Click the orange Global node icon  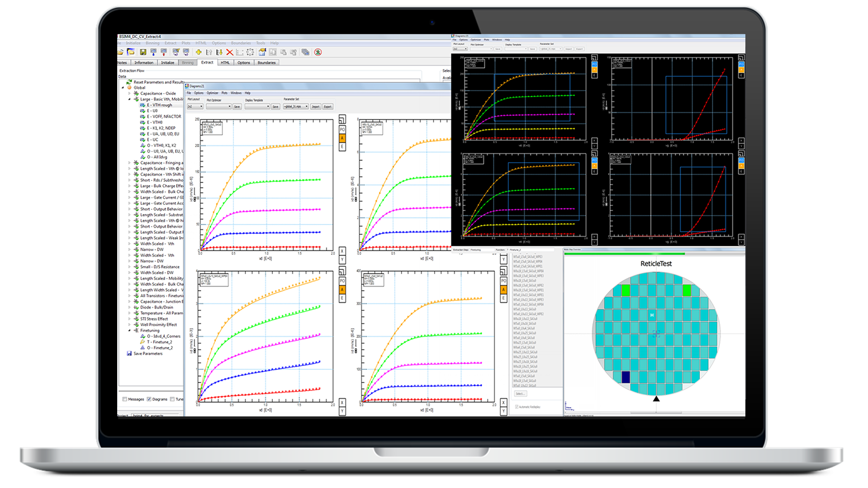(x=129, y=87)
